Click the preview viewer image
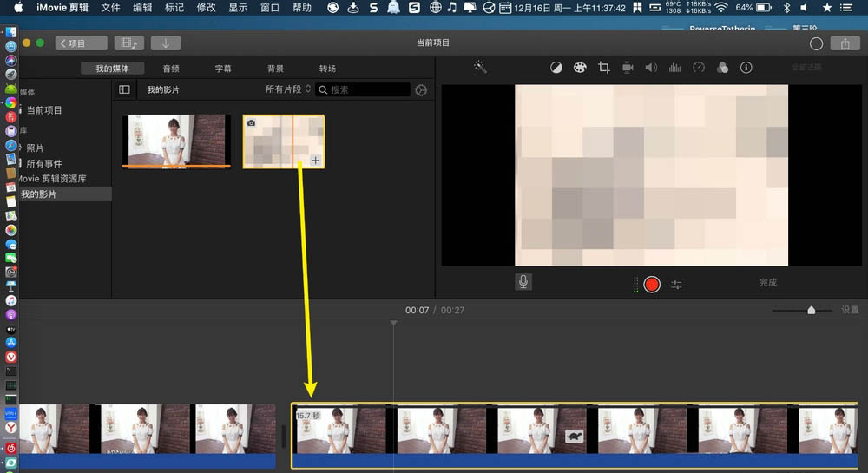Screen dimensions: 868x473 [652, 174]
